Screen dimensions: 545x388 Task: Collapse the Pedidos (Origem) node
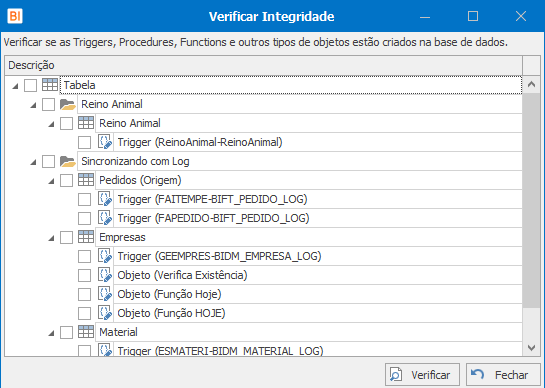click(x=51, y=181)
